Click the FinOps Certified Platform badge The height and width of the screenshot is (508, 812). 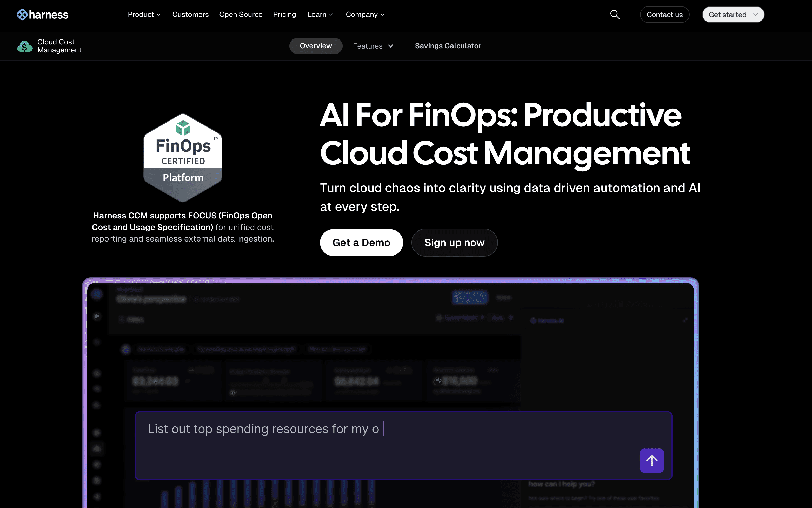click(x=183, y=158)
